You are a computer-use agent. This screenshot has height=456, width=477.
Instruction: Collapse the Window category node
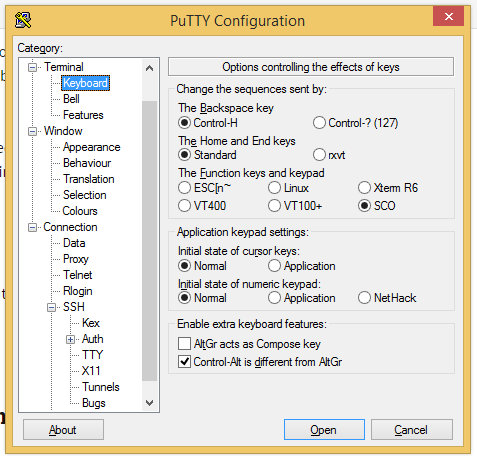click(x=32, y=131)
